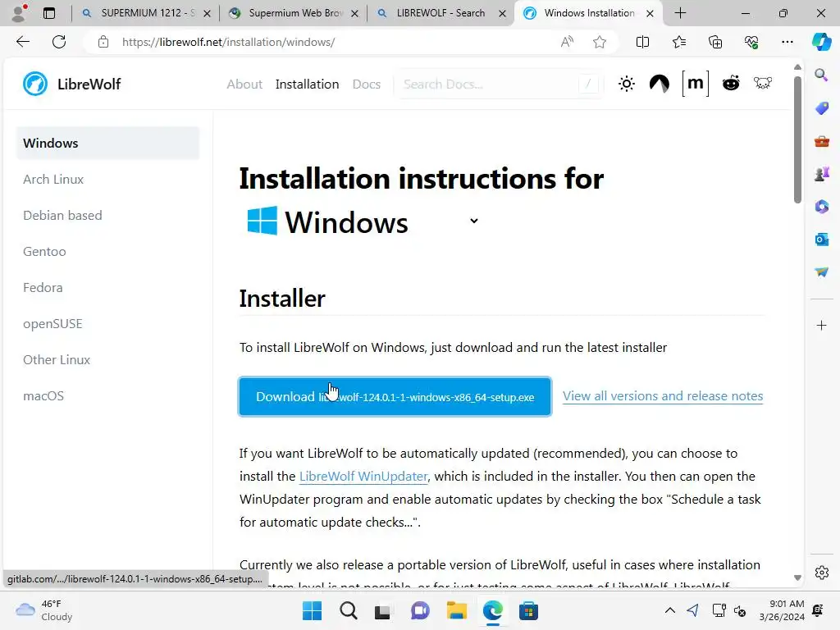Open the sidebar Microsoft 365 icon
840x630 pixels.
(821, 207)
